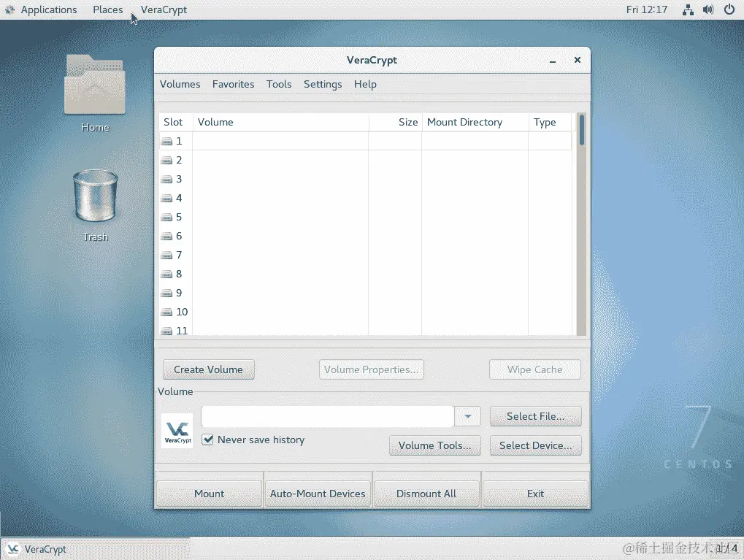Click the Wipe Cache button
This screenshot has height=560, width=744.
click(534, 369)
